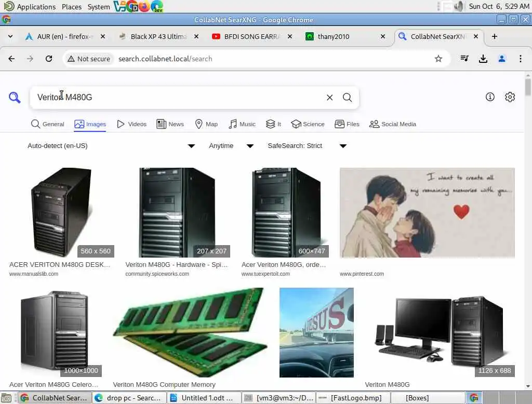The height and width of the screenshot is (404, 532).
Task: Open Chrome downloads icon
Action: [483, 59]
